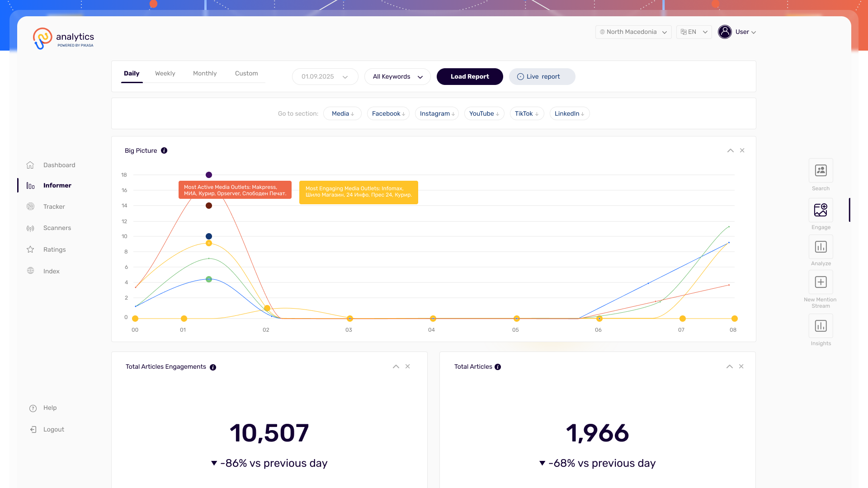The image size is (868, 488).
Task: Open the Index section
Action: 51,271
